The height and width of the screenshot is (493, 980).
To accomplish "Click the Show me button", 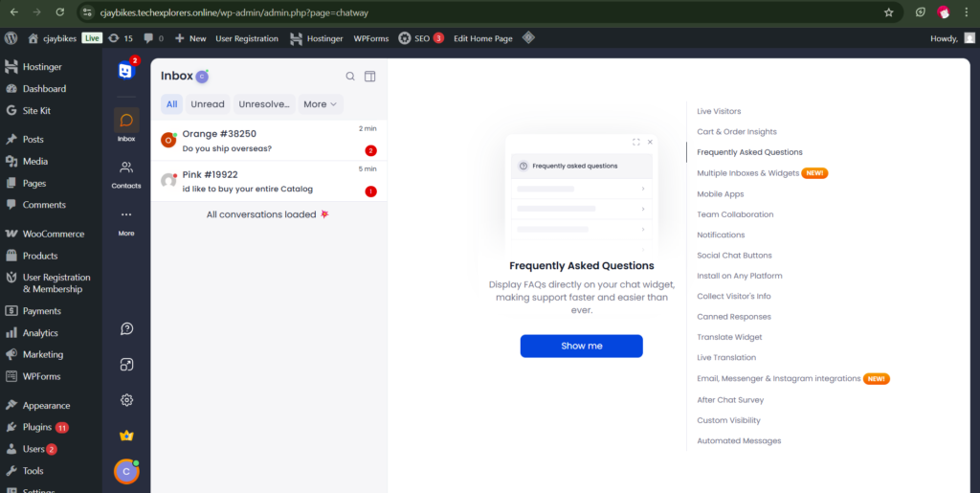I will pos(581,346).
